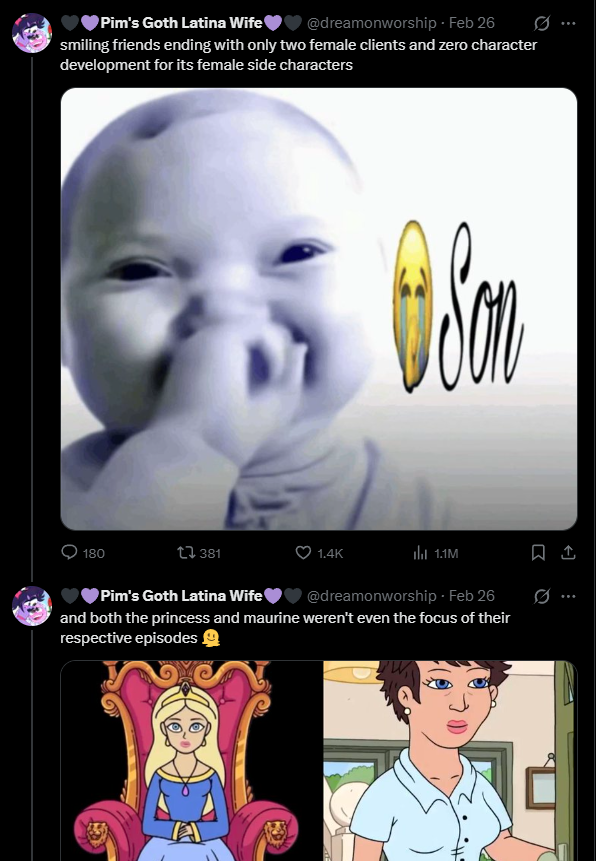The width and height of the screenshot is (596, 861).
Task: View the princess on throne image
Action: (191, 761)
